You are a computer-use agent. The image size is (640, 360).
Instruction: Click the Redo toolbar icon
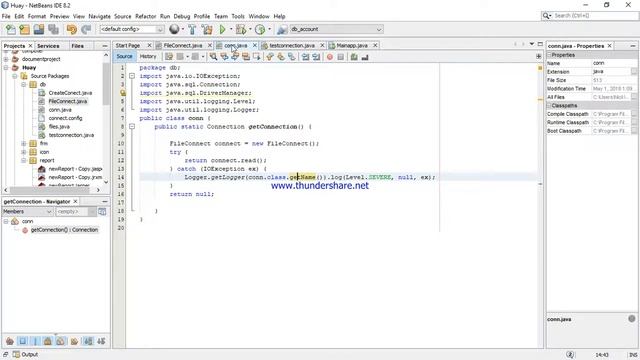tap(86, 29)
